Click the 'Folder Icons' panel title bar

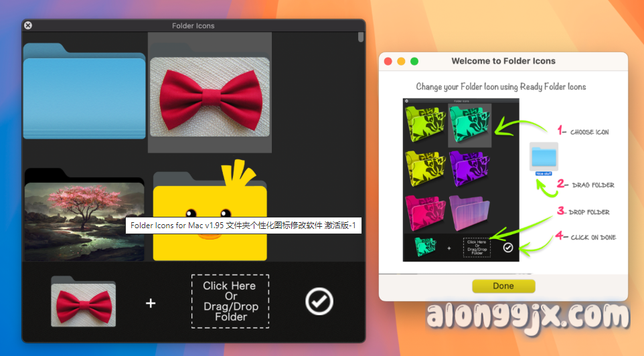click(193, 25)
